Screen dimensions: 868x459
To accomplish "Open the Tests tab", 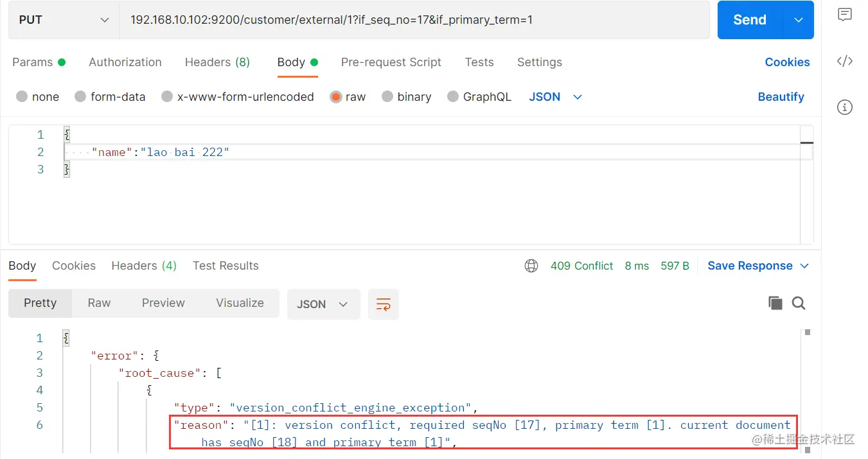I will coord(479,62).
